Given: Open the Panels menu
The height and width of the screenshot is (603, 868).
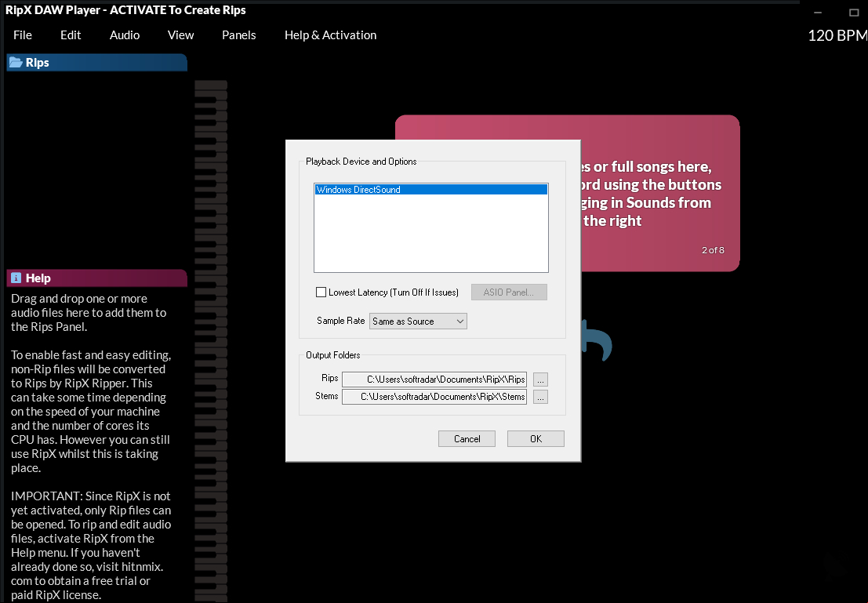Looking at the screenshot, I should 238,35.
